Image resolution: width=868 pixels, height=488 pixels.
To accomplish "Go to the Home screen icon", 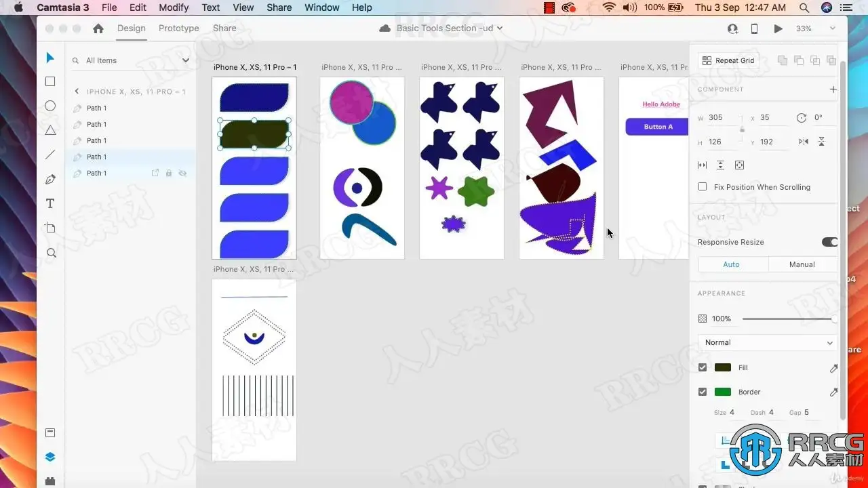I will [98, 28].
